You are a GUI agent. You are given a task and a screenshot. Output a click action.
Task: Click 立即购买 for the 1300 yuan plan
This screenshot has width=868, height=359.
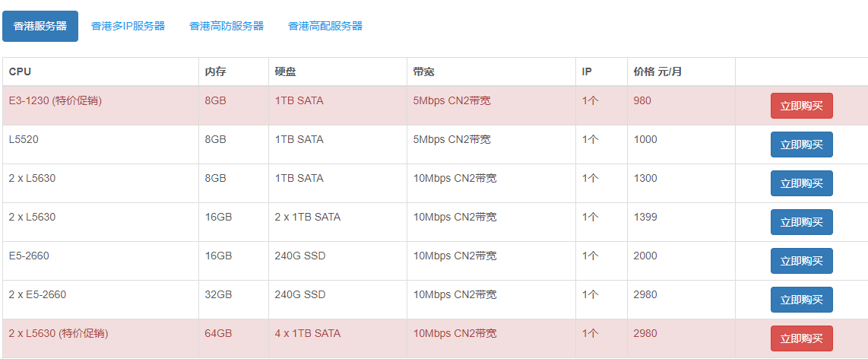801,183
